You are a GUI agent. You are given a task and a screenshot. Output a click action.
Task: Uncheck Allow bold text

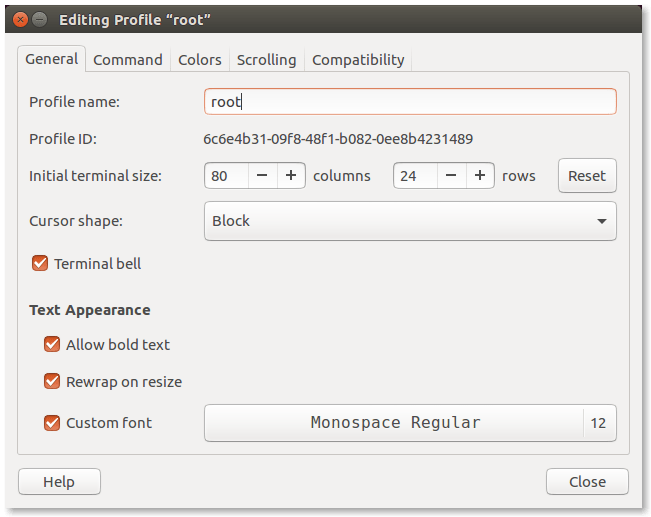pyautogui.click(x=52, y=344)
